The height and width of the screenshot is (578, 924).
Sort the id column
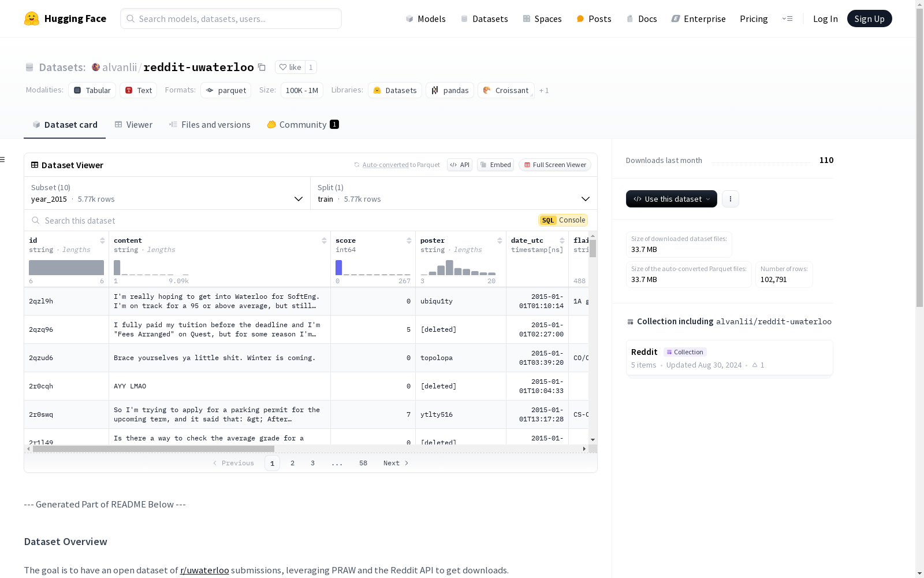click(x=102, y=240)
